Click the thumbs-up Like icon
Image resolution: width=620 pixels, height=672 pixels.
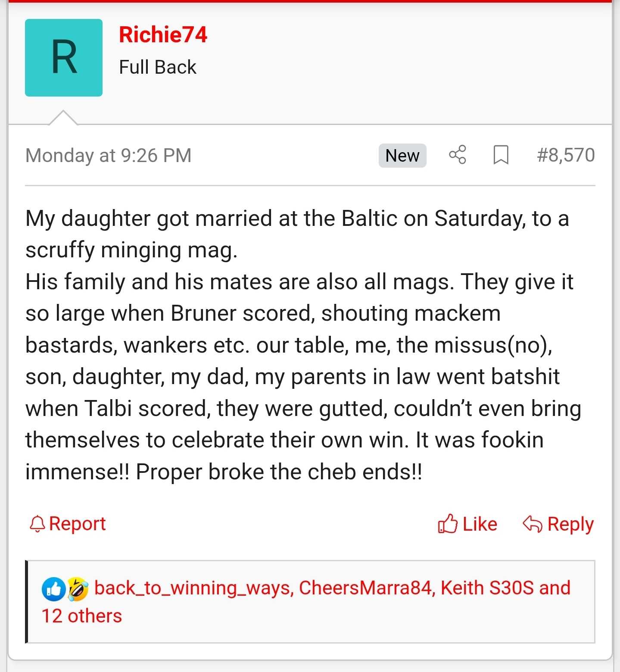pos(447,524)
